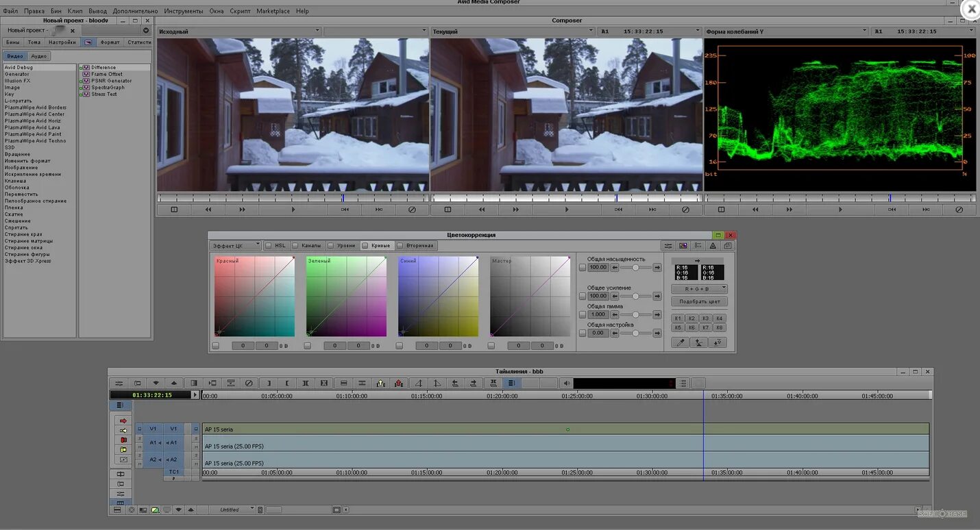This screenshot has height=530, width=980.
Task: Expand the timecode display arrow in timeline
Action: [195, 395]
